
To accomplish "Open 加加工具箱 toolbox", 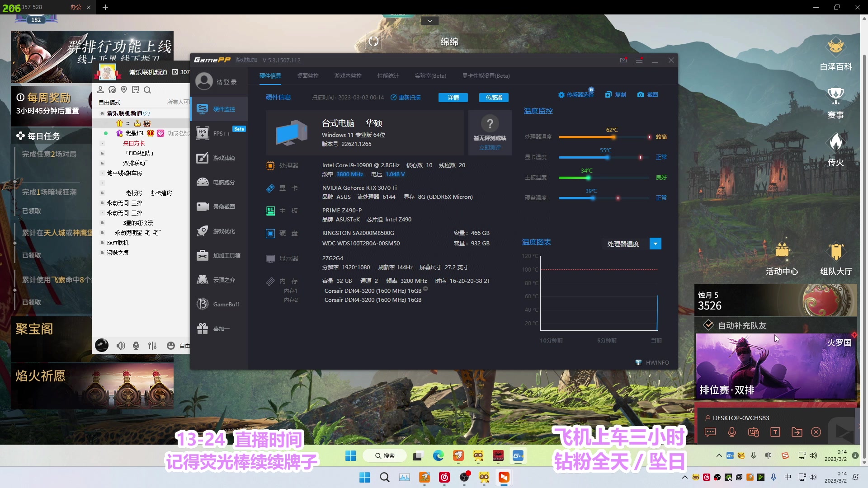I will tap(219, 255).
